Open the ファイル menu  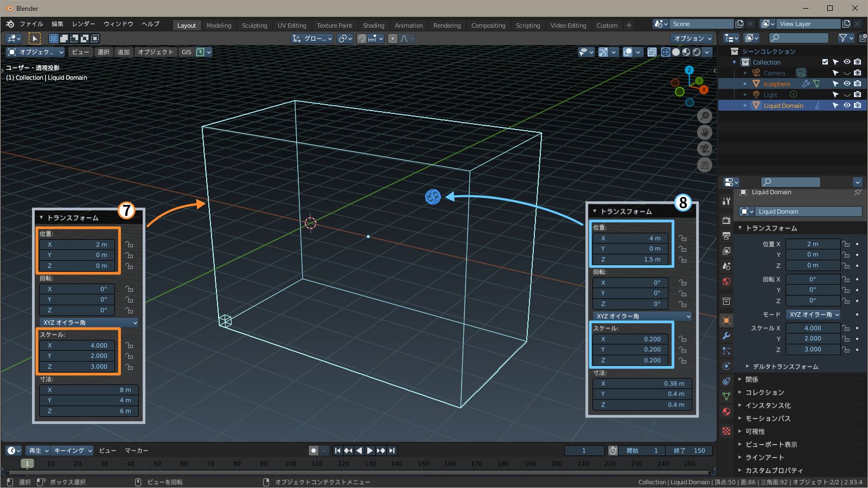click(31, 24)
